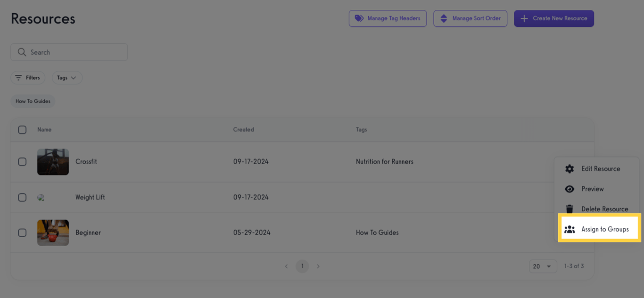
Task: Click the plus icon on Create New Resource
Action: coord(524,18)
